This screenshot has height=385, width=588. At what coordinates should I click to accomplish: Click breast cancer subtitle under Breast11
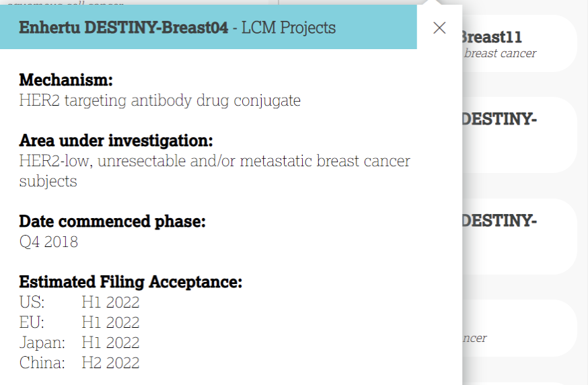(x=500, y=53)
